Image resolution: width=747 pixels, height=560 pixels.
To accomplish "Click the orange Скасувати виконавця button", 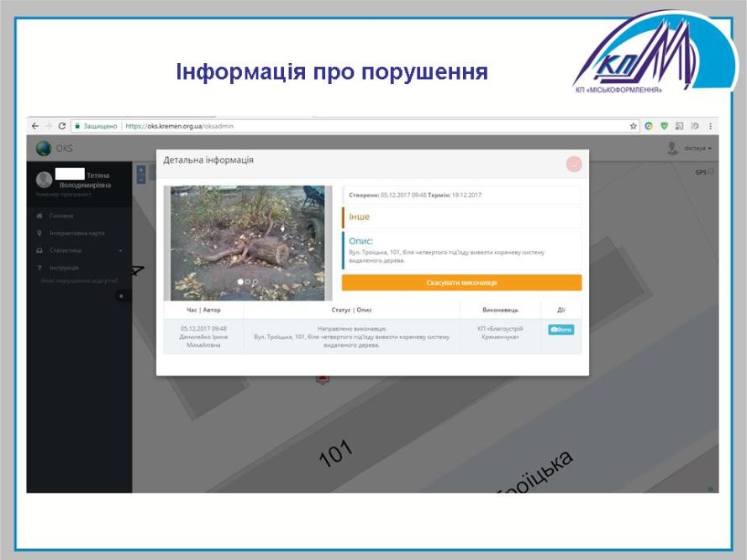I will (x=461, y=283).
